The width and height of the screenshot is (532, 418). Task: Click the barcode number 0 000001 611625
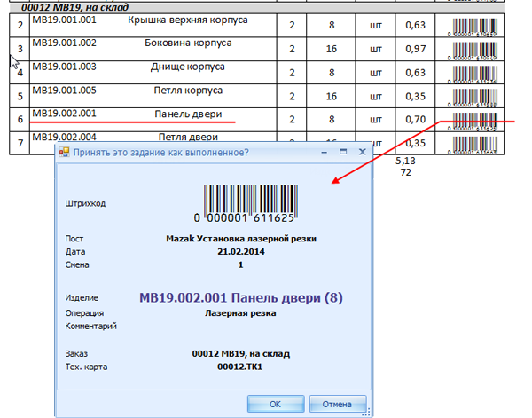[x=244, y=217]
